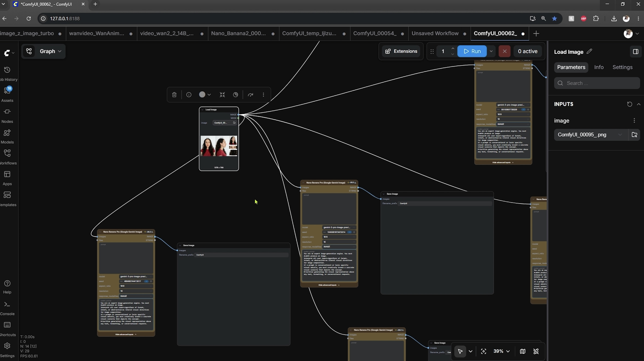Switch to the Info tab
This screenshot has width=644, height=361.
click(x=599, y=67)
